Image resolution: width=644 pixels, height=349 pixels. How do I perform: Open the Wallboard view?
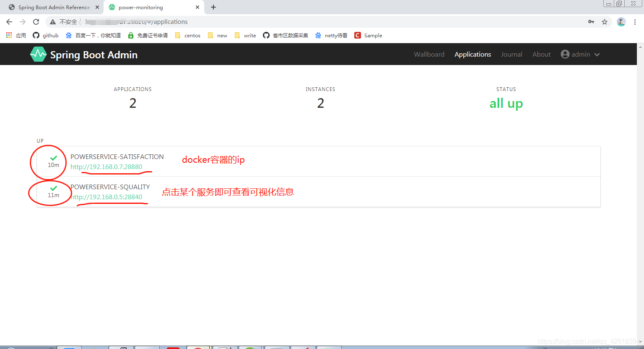(x=429, y=54)
